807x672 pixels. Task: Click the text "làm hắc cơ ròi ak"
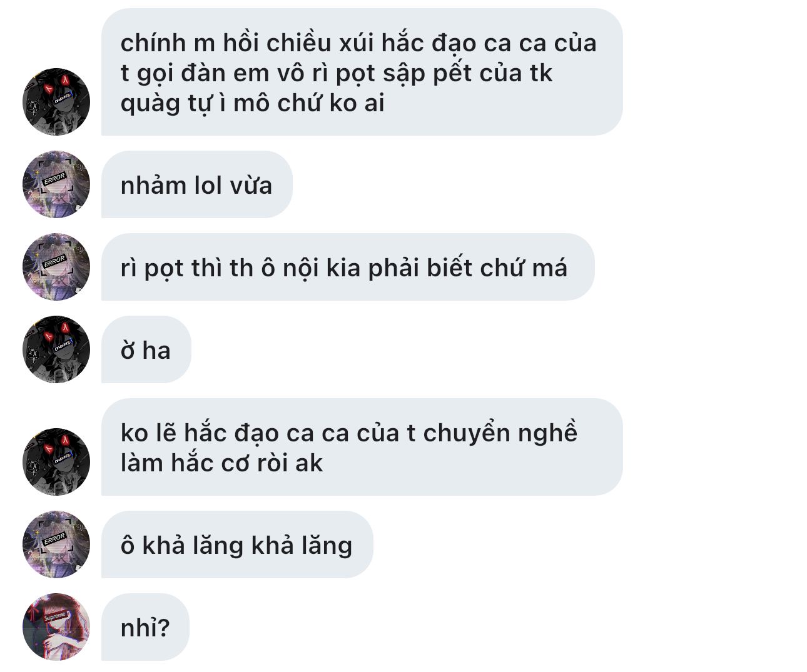221,463
